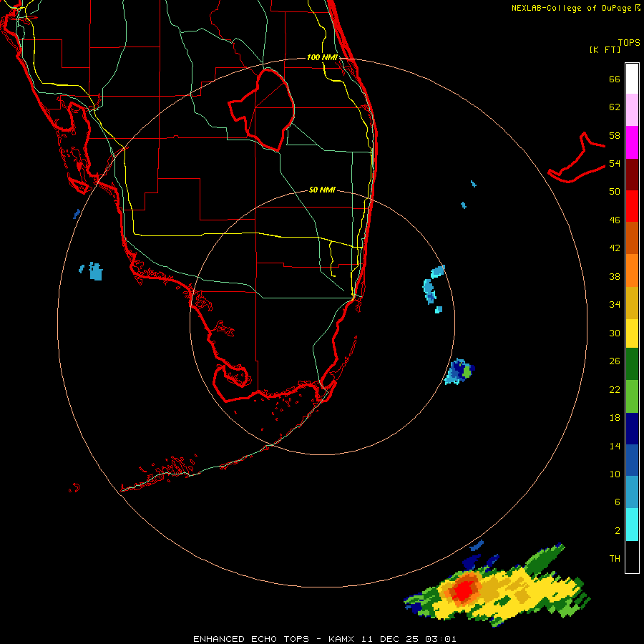This screenshot has height=644, width=644.
Task: Select the 18 legend value
Action: [615, 418]
